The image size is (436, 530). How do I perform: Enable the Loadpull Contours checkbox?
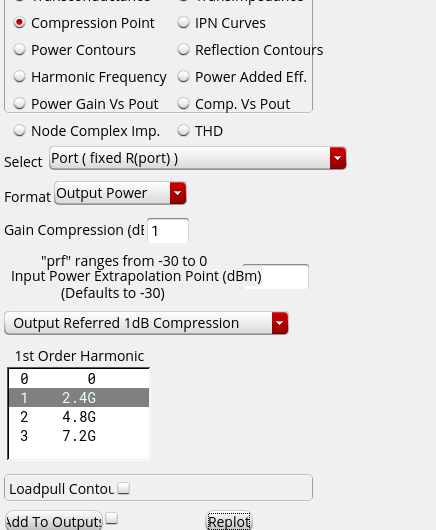124,488
